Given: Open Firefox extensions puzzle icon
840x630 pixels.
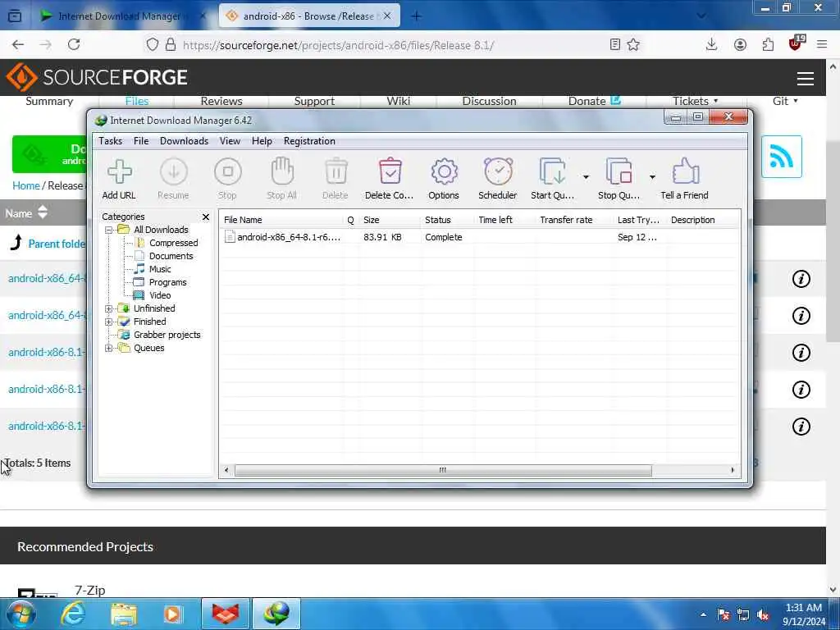Looking at the screenshot, I should 768,44.
